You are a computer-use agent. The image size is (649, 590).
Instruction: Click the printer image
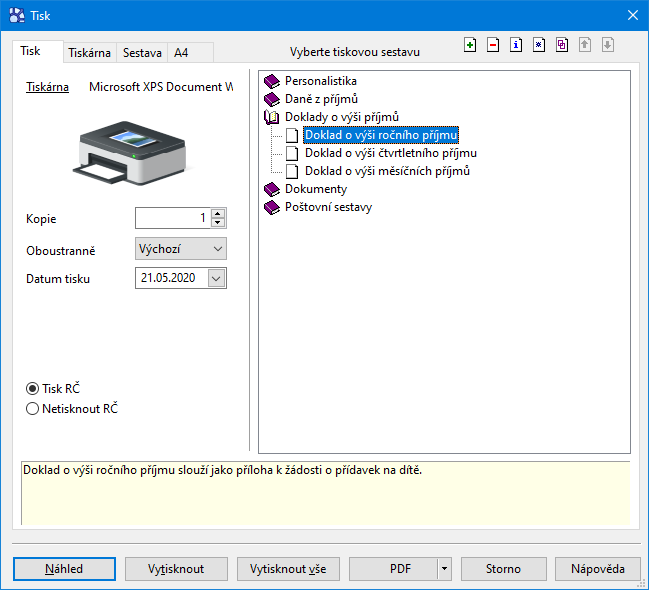tap(132, 153)
